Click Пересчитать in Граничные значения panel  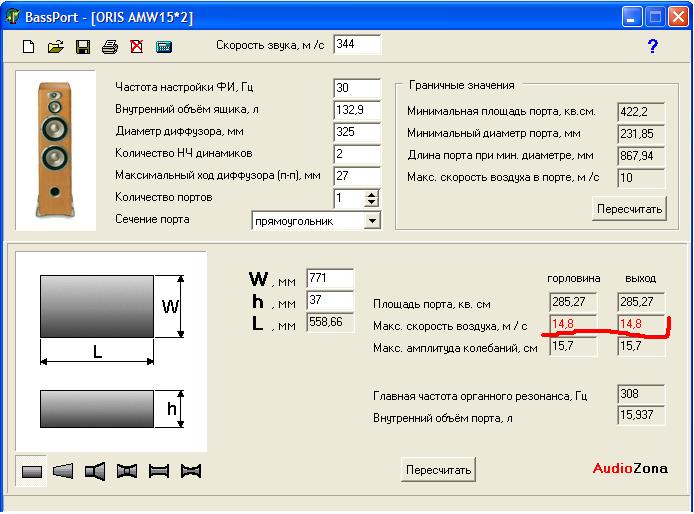(x=629, y=209)
